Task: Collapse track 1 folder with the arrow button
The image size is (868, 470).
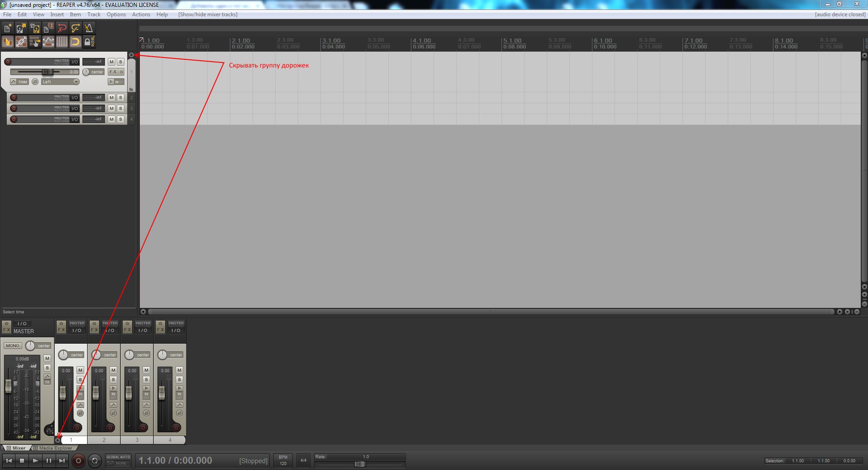Action: [x=131, y=55]
